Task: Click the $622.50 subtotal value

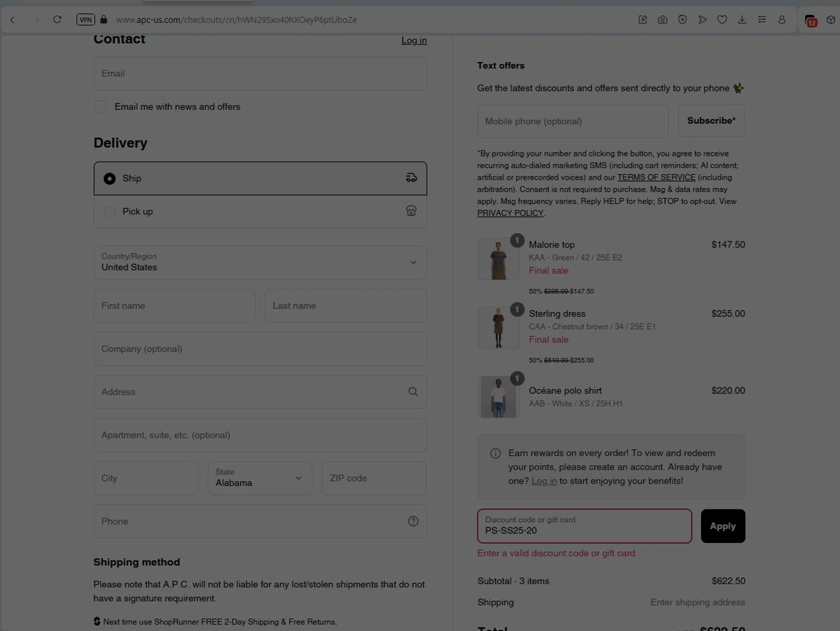Action: pos(729,581)
